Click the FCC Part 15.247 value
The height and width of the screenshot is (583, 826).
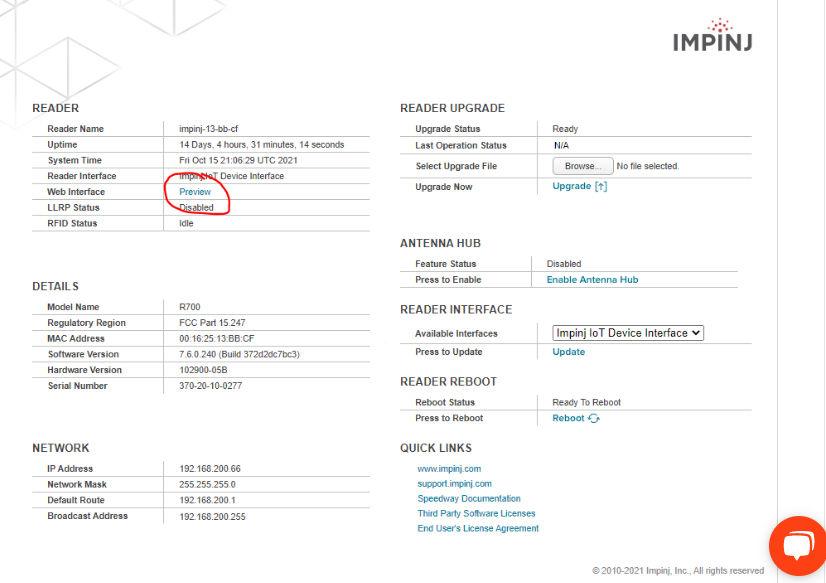212,322
